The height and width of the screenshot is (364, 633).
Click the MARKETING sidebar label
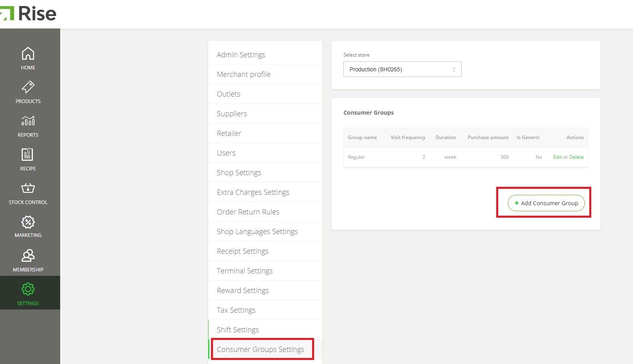pos(28,235)
